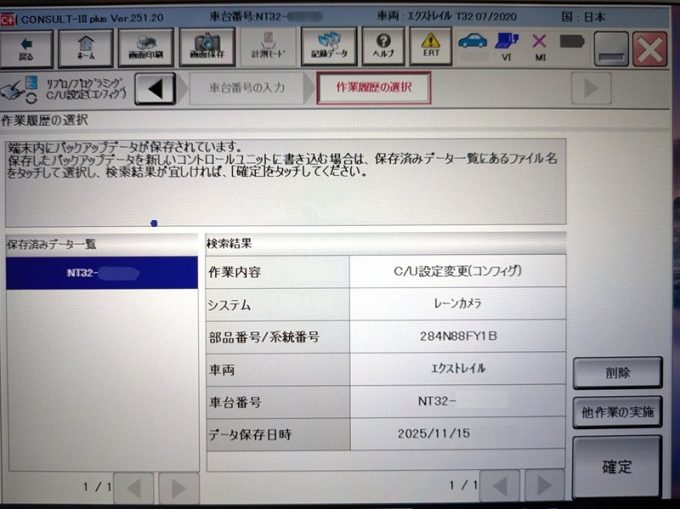Click the MI status indicator
This screenshot has height=509, width=680.
click(x=539, y=47)
